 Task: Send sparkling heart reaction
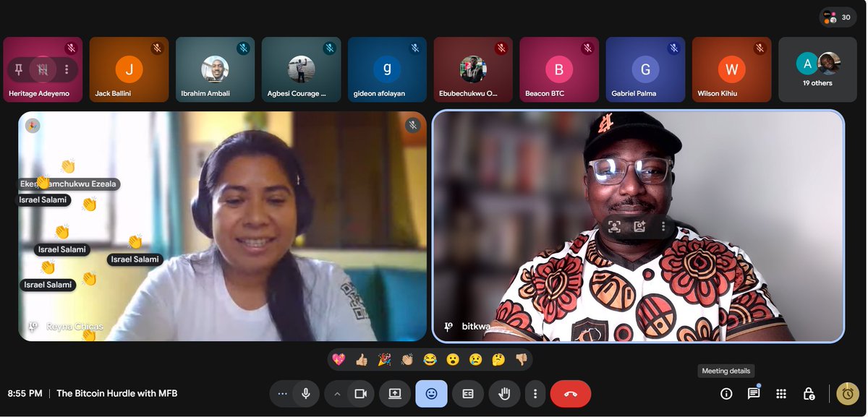(339, 359)
